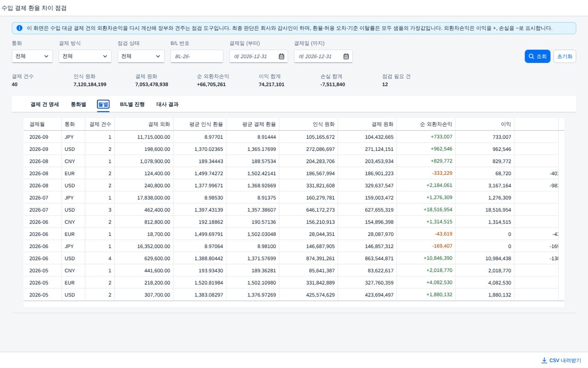Click the 1,520.81984 average recognition rate cell

200,282
